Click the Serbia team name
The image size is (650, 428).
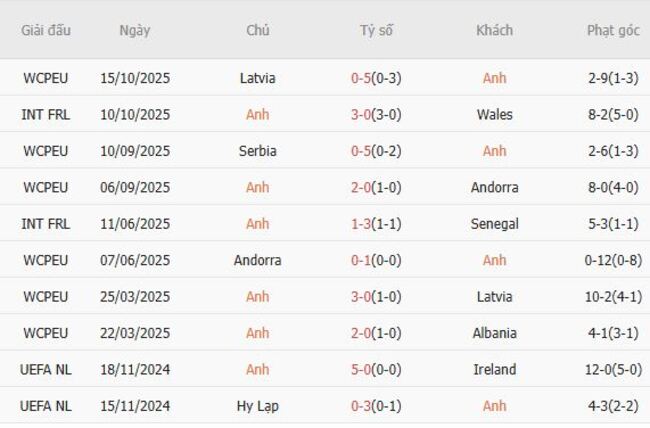click(258, 151)
